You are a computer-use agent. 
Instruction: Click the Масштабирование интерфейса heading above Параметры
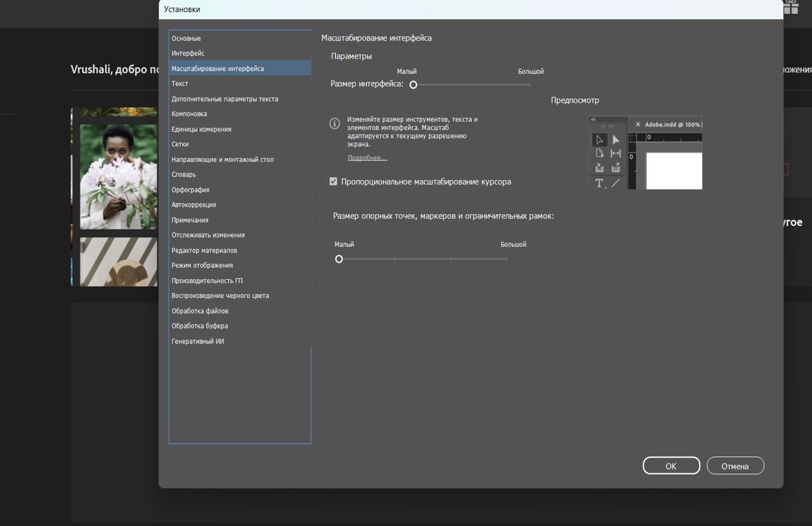pyautogui.click(x=376, y=38)
